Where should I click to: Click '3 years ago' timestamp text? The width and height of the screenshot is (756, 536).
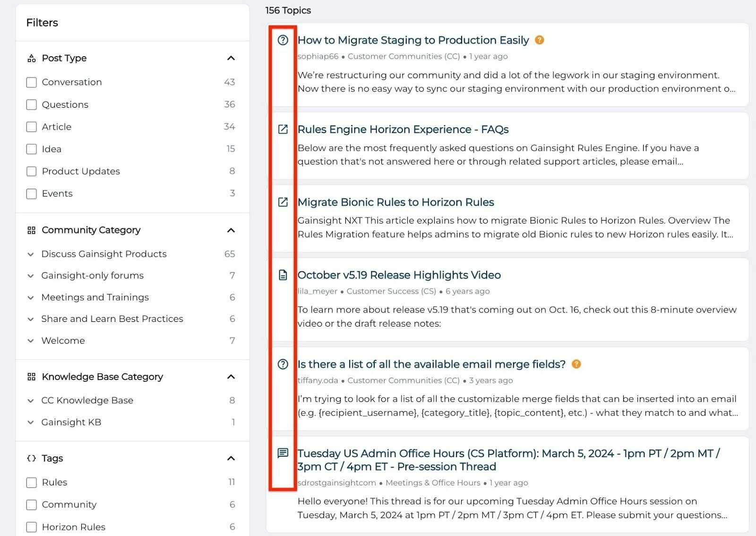click(x=491, y=380)
